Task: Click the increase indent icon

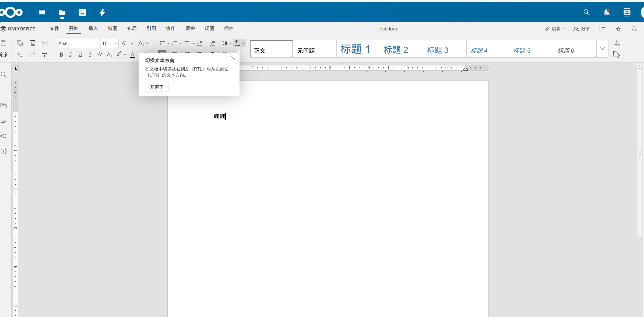Action: (212, 43)
